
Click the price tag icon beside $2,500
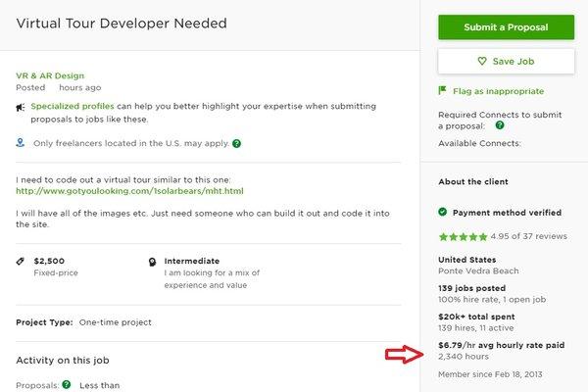click(x=21, y=262)
